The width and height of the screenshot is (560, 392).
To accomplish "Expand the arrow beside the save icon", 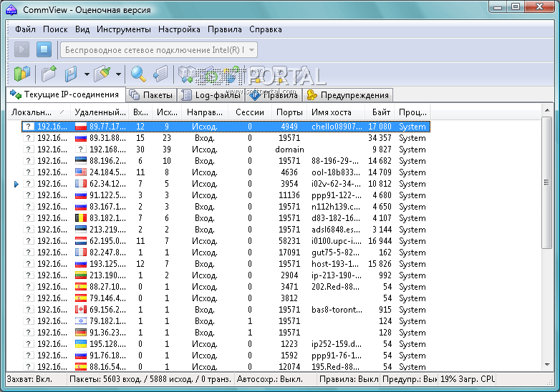I will [x=86, y=74].
